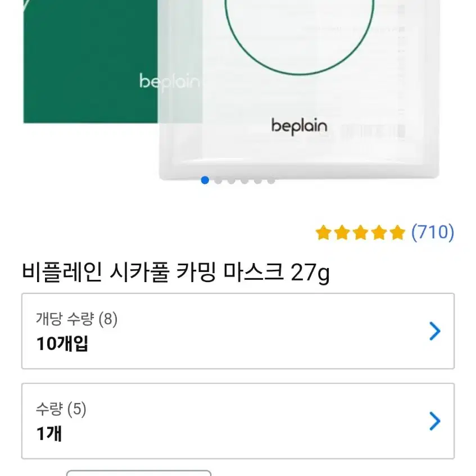Screen dimensions: 476x476
Task: Tap the chevron arrow beside 10개입
Action: pos(434,332)
